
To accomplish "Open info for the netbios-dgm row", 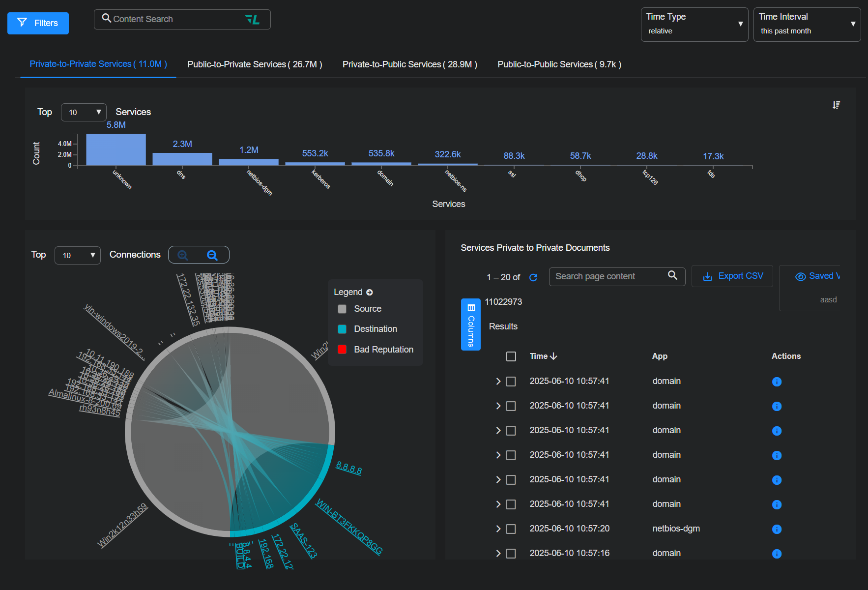I will tap(777, 529).
